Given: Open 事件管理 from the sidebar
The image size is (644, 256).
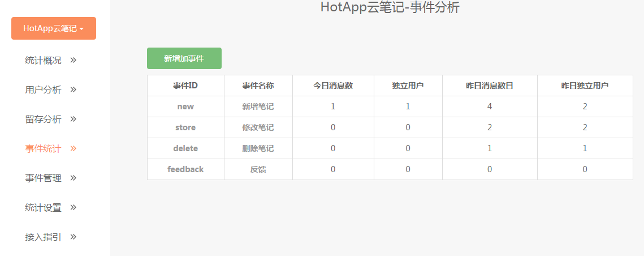Looking at the screenshot, I should click(44, 178).
